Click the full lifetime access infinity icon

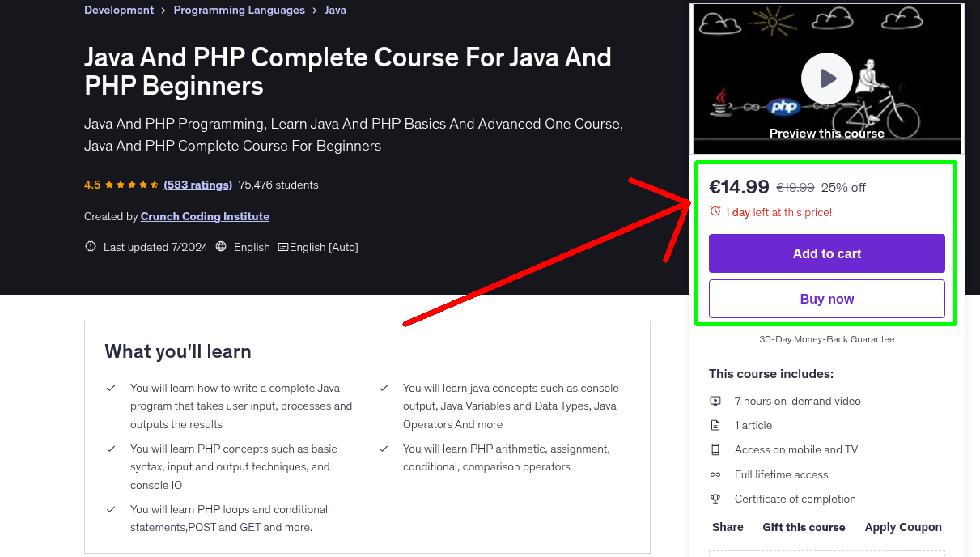coord(715,474)
